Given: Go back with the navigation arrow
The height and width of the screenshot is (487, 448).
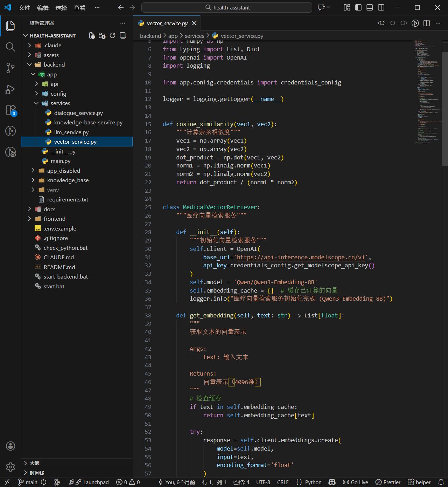Looking at the screenshot, I should (121, 7).
